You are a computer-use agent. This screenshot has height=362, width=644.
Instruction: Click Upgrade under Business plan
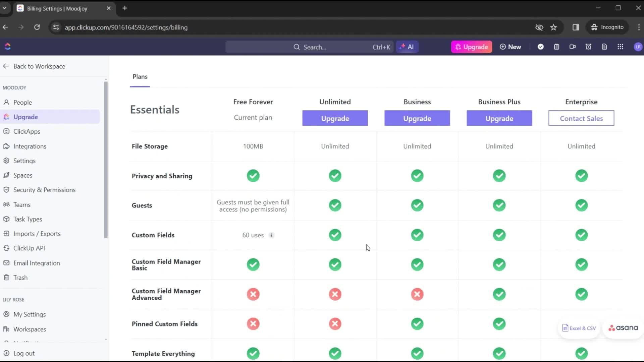click(x=417, y=118)
